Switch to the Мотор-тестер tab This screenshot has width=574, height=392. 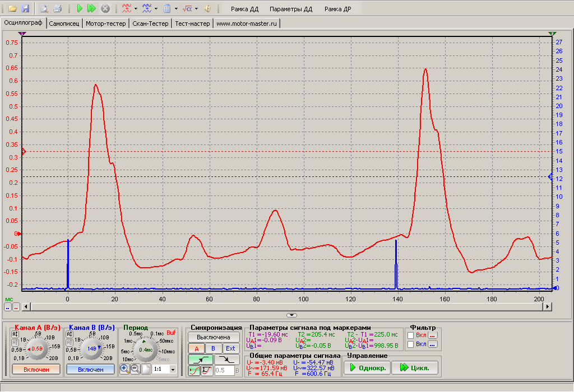106,24
